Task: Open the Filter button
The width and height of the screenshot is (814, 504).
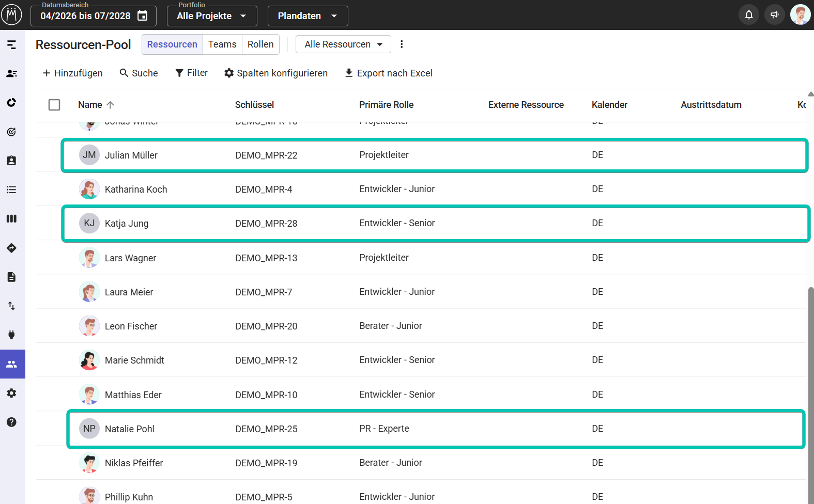Action: coord(191,73)
